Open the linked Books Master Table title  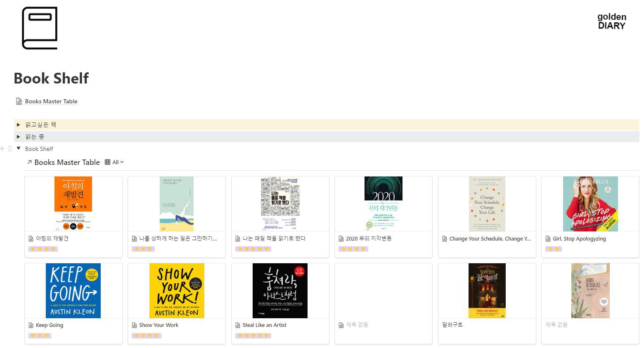[x=67, y=162]
